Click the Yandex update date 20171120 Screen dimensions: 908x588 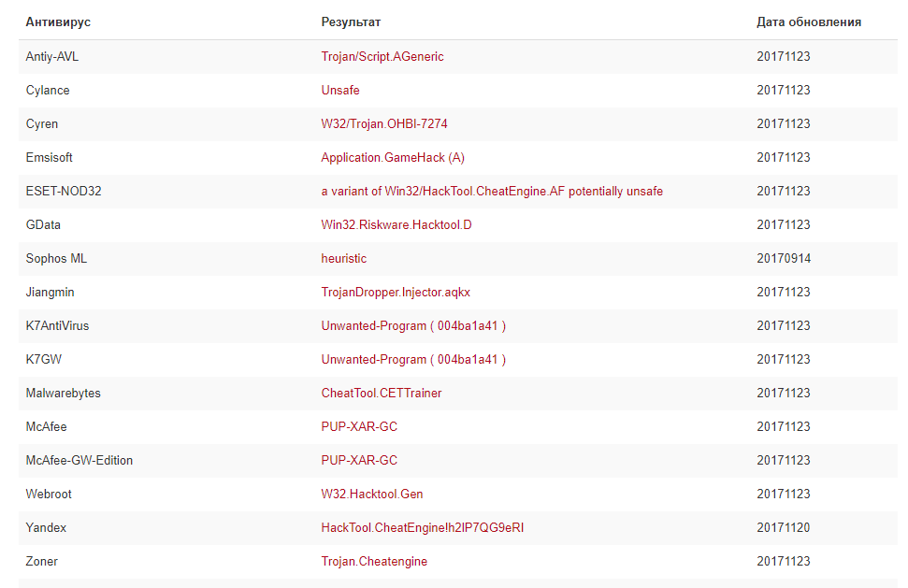pos(784,528)
